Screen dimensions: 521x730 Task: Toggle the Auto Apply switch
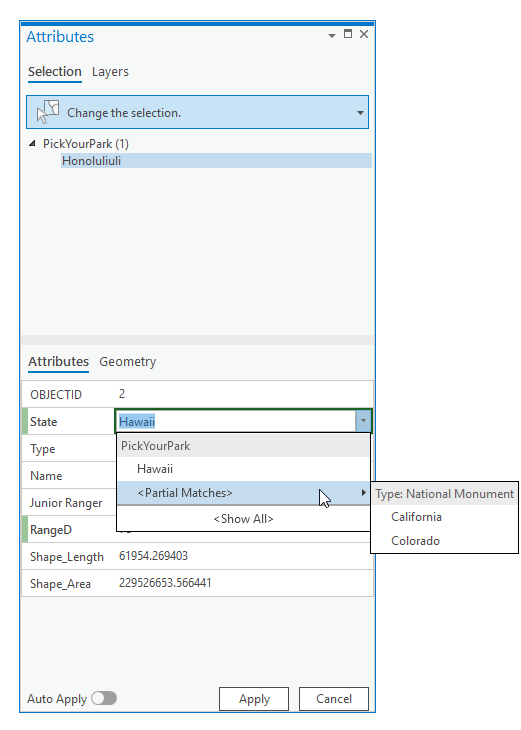pyautogui.click(x=104, y=698)
